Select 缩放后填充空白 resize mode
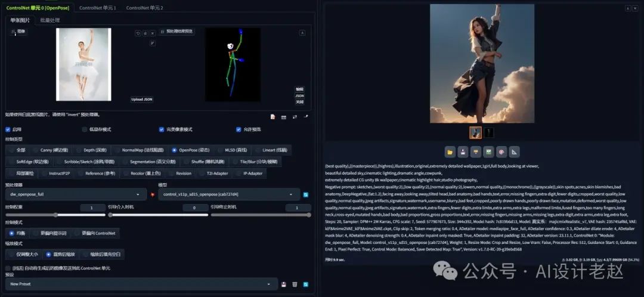Image resolution: width=644 pixels, height=297 pixels. tap(103, 254)
